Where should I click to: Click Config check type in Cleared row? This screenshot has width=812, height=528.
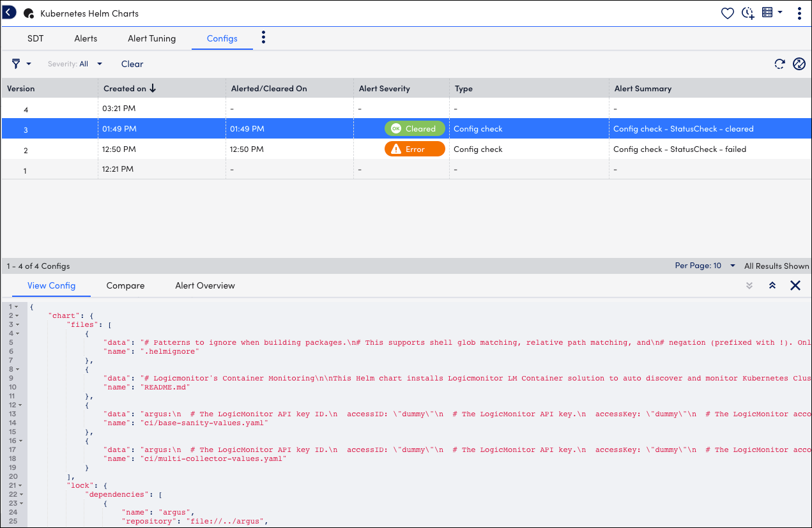click(x=478, y=129)
